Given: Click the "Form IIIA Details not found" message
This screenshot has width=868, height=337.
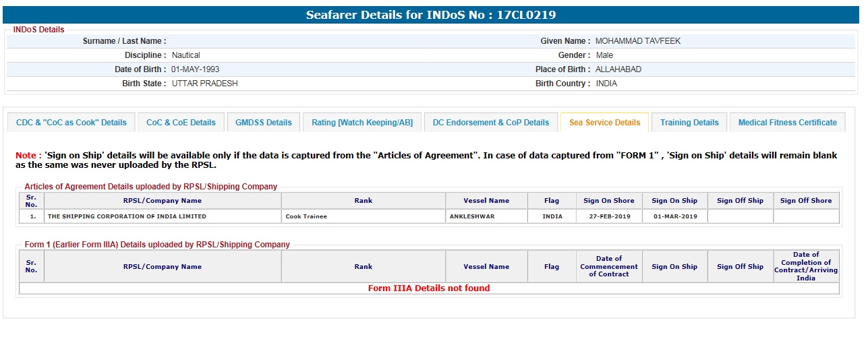Looking at the screenshot, I should (429, 288).
